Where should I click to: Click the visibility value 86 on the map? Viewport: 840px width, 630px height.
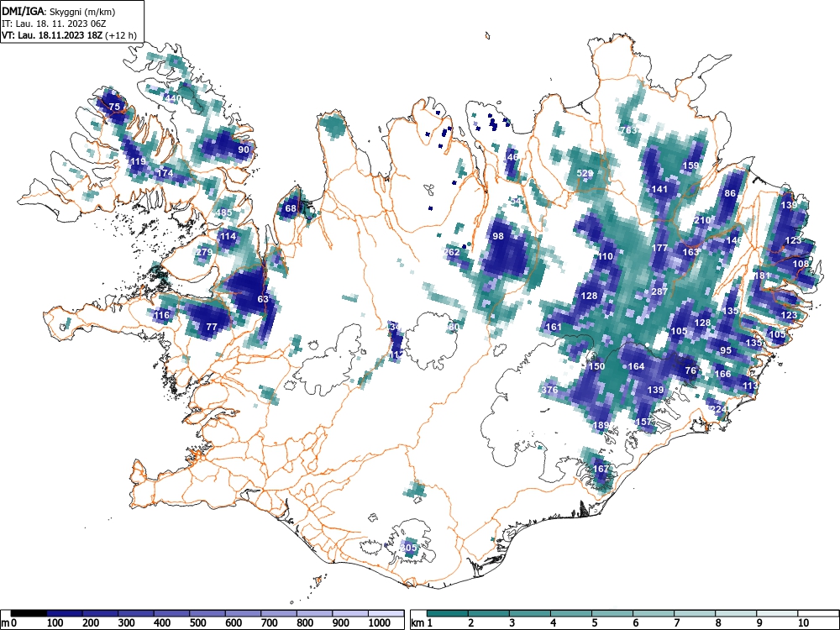(730, 193)
